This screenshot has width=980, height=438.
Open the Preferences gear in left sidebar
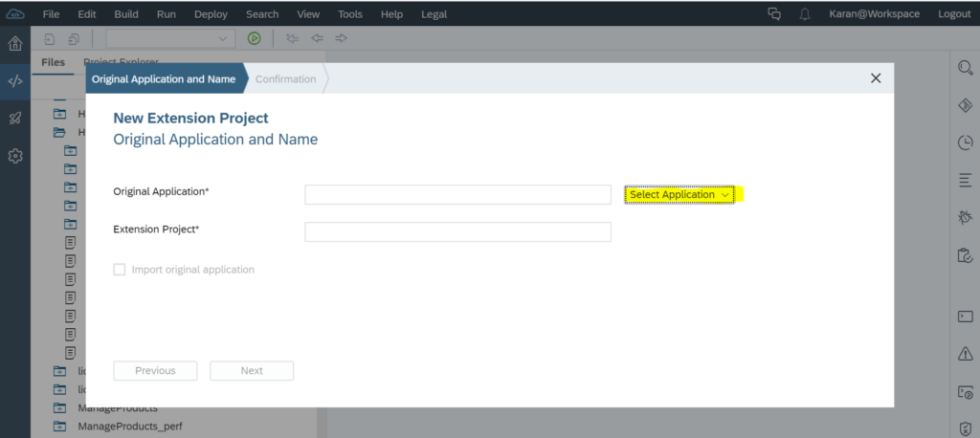pos(15,156)
